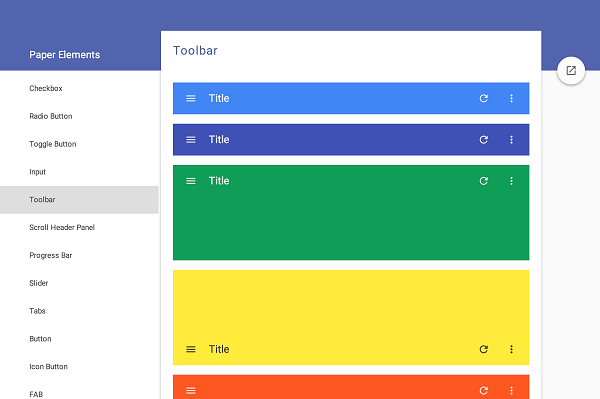
Task: Click refresh icon in dark indigo toolbar
Action: pos(484,140)
